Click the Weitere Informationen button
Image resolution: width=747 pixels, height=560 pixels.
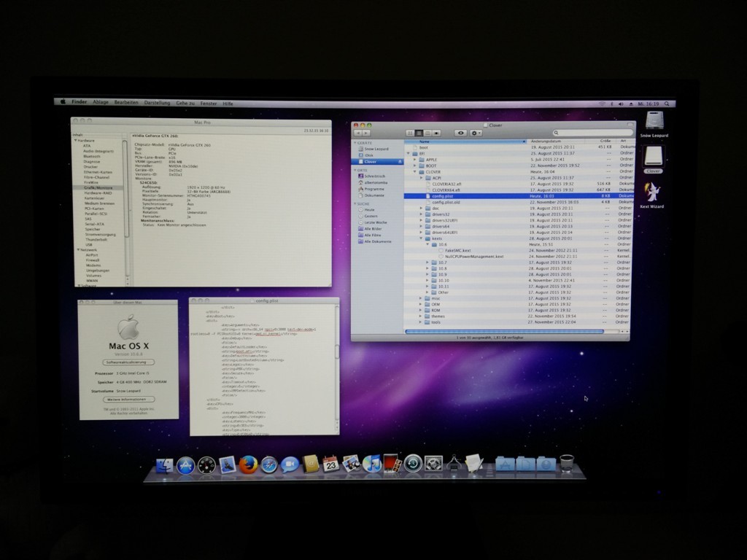click(128, 400)
